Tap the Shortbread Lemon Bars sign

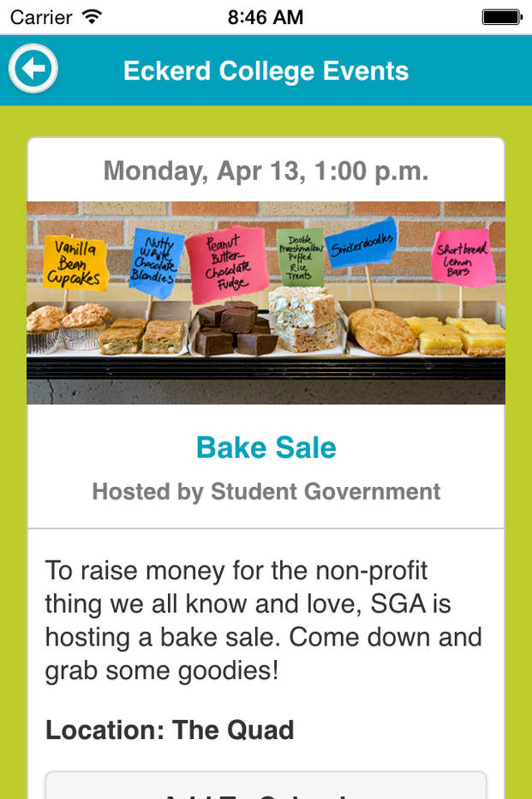click(x=462, y=257)
